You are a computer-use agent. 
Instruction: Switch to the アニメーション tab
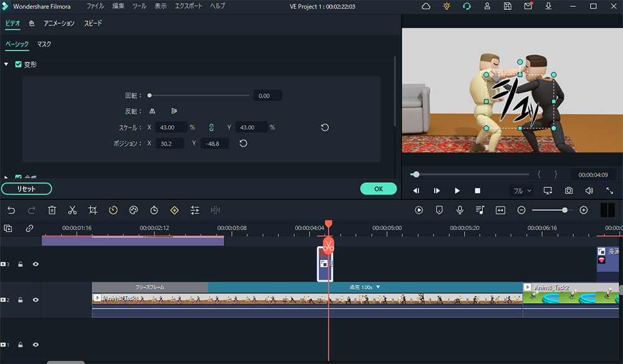click(x=59, y=23)
